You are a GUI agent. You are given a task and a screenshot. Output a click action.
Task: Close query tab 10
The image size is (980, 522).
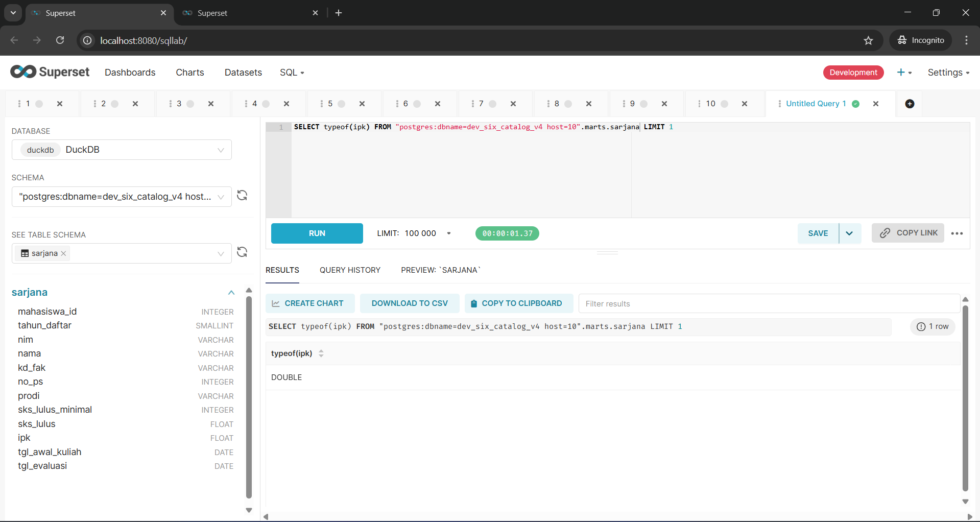[x=745, y=104]
